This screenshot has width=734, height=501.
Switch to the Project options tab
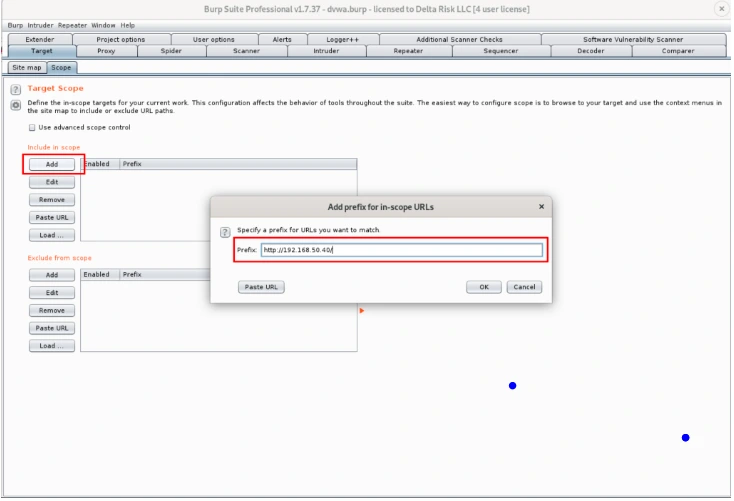point(121,39)
